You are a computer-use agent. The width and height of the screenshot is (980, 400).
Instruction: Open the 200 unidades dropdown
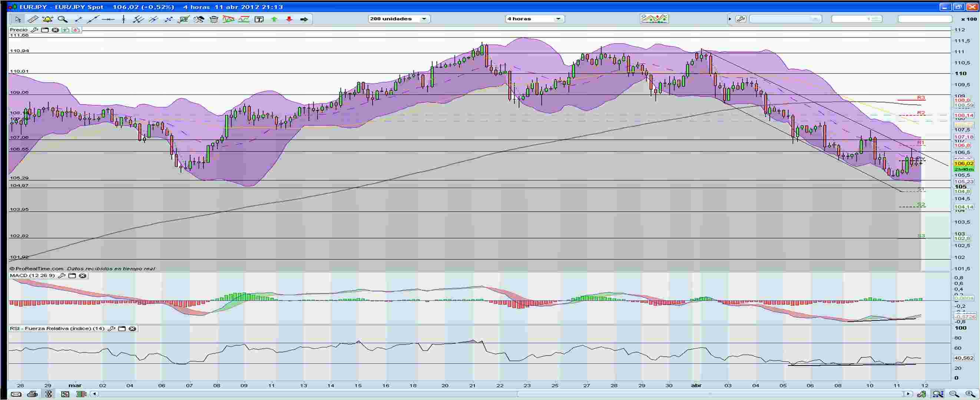point(423,18)
